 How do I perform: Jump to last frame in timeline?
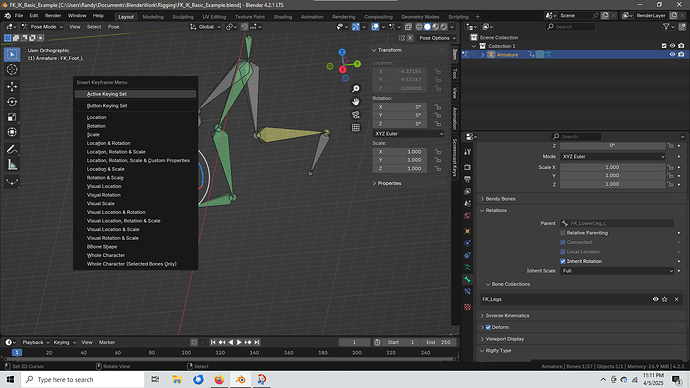257,342
